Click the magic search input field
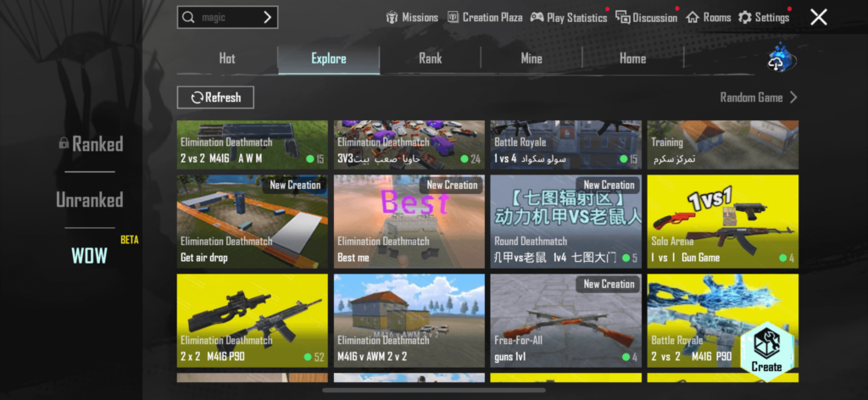The image size is (868, 400). point(227,17)
